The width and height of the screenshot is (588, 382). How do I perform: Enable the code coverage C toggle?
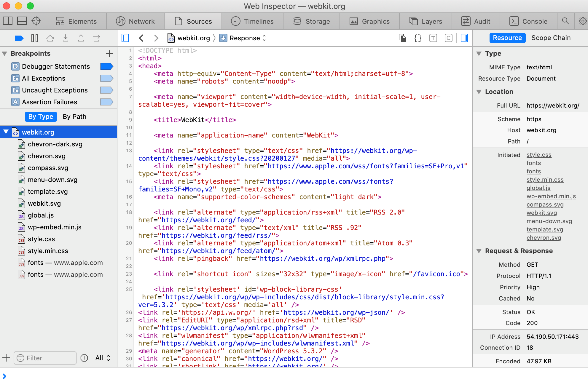point(448,38)
